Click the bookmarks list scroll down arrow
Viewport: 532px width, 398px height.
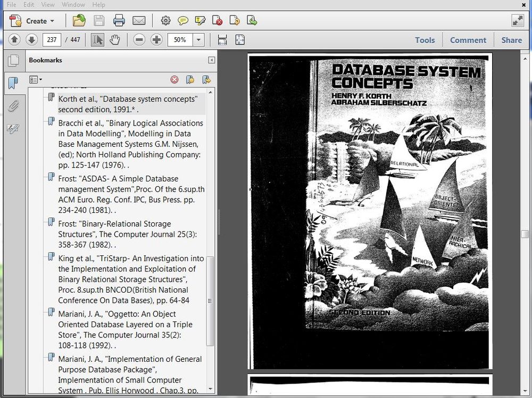pos(210,389)
